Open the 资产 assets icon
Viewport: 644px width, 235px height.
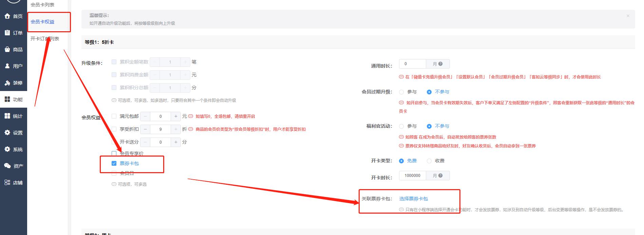[7, 166]
